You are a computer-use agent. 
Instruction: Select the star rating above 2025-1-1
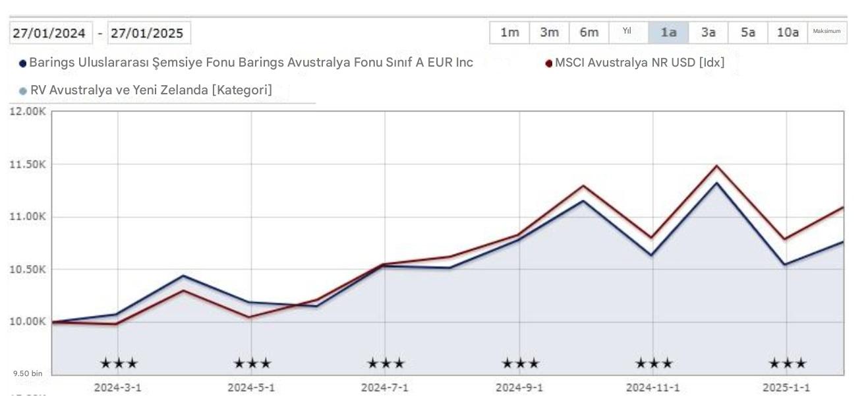pos(787,363)
